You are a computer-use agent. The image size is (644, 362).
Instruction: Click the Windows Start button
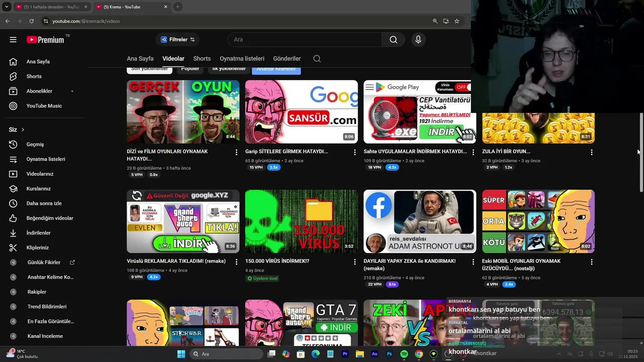tap(181, 354)
